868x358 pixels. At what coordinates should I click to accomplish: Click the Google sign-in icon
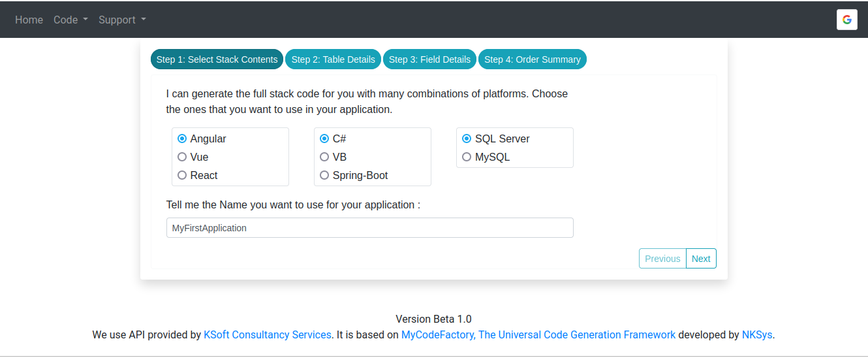(846, 20)
